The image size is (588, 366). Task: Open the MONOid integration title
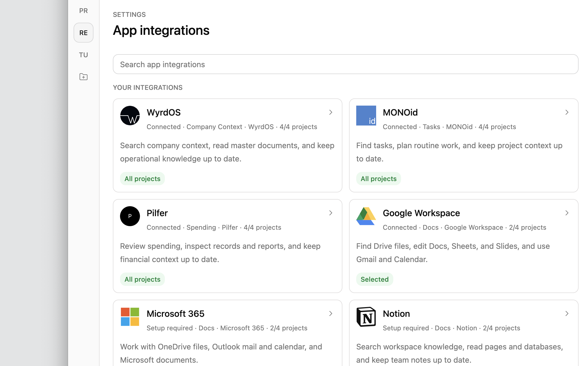point(400,113)
